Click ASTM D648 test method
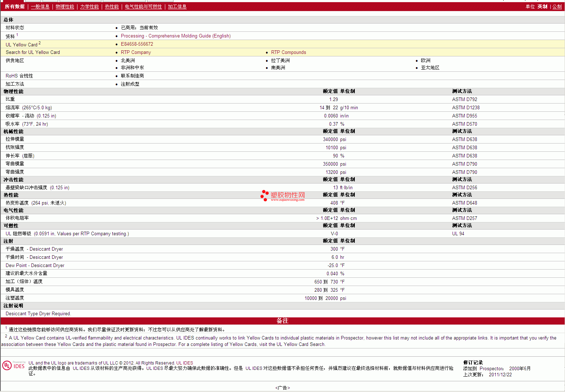The image size is (565, 392). (464, 203)
